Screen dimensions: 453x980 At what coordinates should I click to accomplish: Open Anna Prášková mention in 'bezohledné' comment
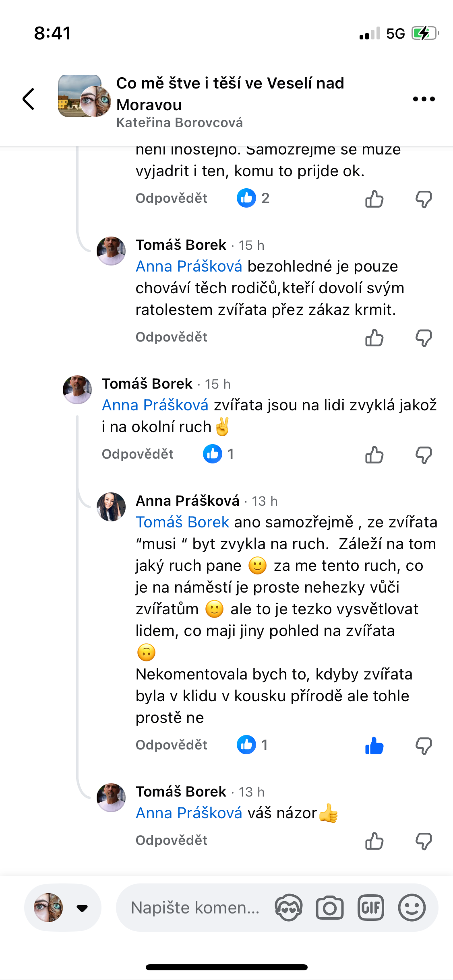189,266
